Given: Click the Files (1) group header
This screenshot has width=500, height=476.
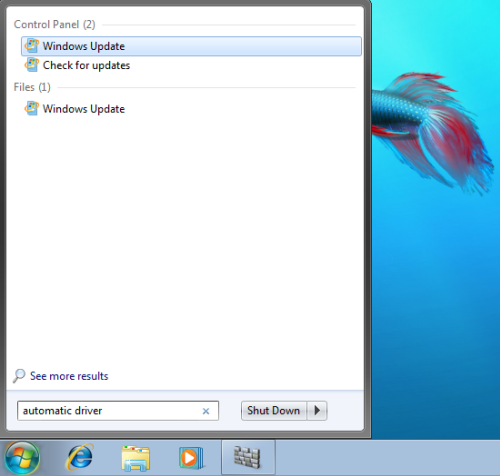Looking at the screenshot, I should 32,87.
